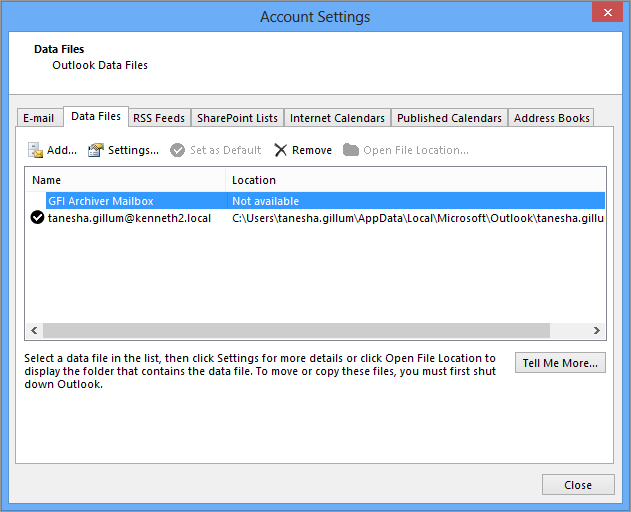Remove the data file with X icon
Screen dimensions: 631x512
click(280, 150)
